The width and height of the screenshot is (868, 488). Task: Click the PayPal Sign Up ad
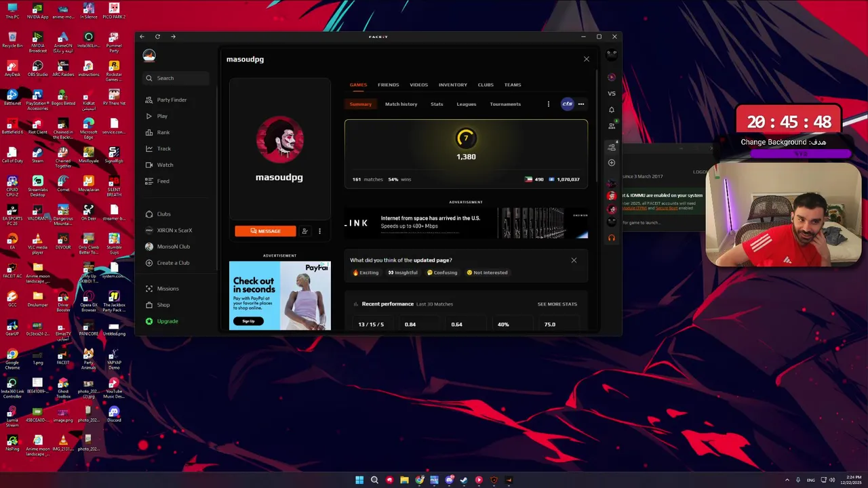248,321
